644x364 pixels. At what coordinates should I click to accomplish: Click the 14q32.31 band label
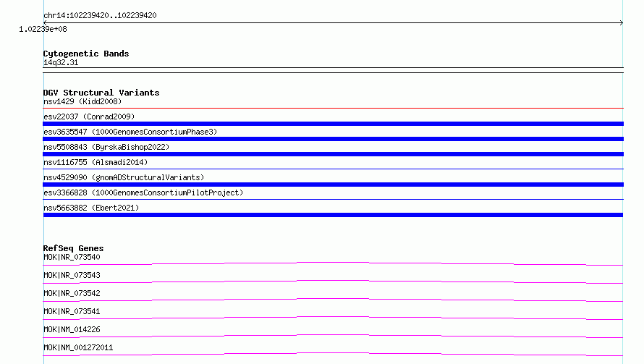pos(61,62)
